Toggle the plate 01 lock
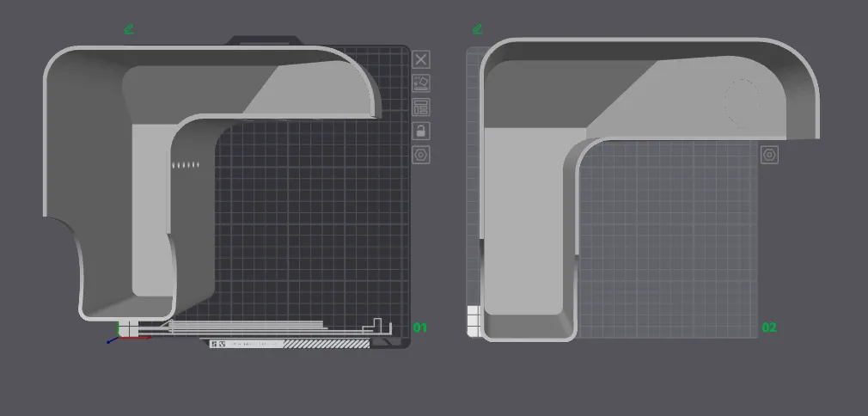The width and height of the screenshot is (868, 416). [x=421, y=132]
